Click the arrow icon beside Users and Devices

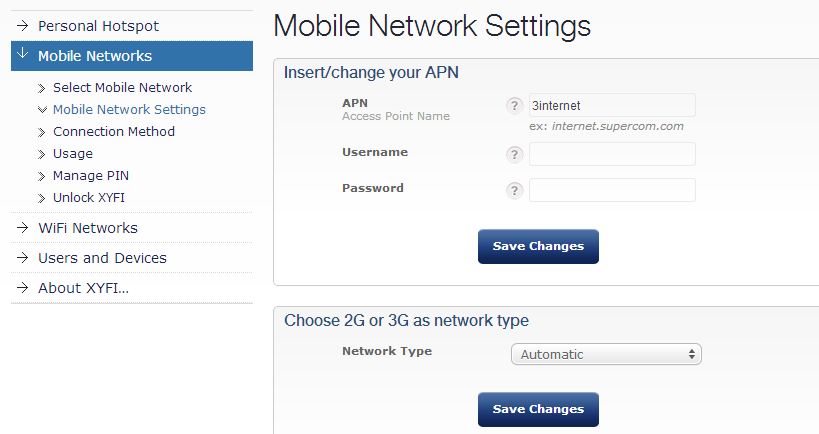(22, 257)
